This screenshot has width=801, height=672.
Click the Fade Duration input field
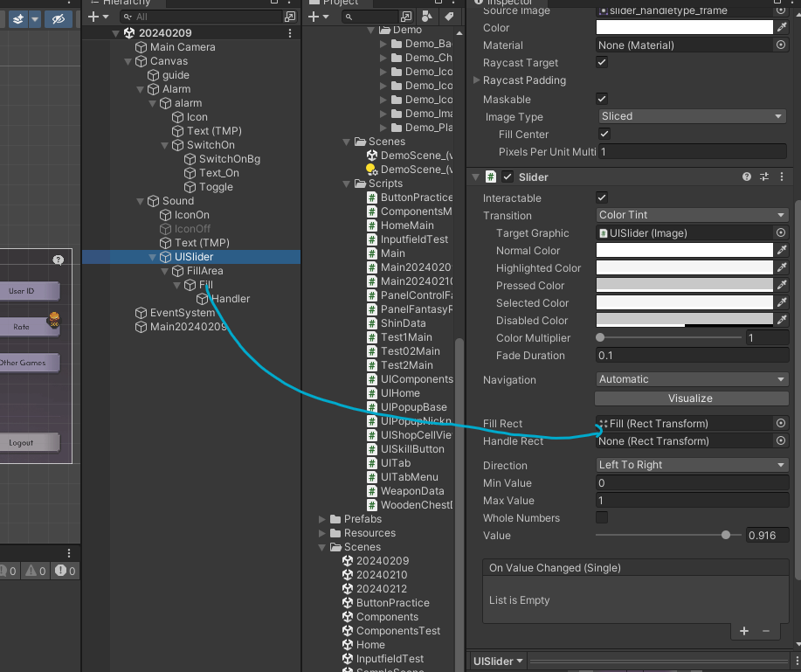coord(692,355)
